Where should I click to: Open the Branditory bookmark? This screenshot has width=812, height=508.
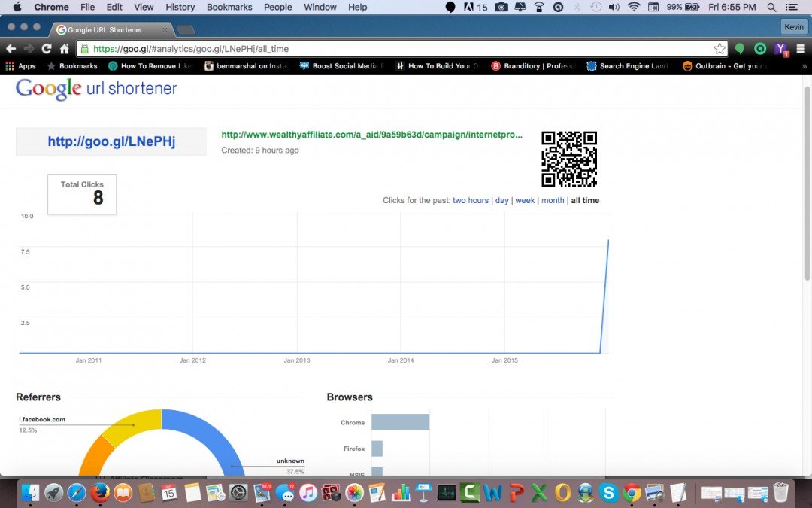click(533, 65)
